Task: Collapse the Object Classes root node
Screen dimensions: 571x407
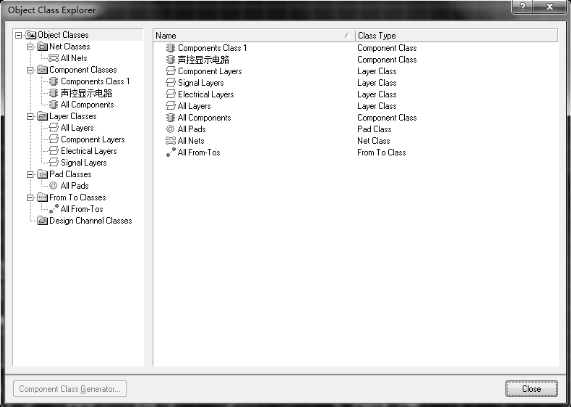Action: coord(19,35)
